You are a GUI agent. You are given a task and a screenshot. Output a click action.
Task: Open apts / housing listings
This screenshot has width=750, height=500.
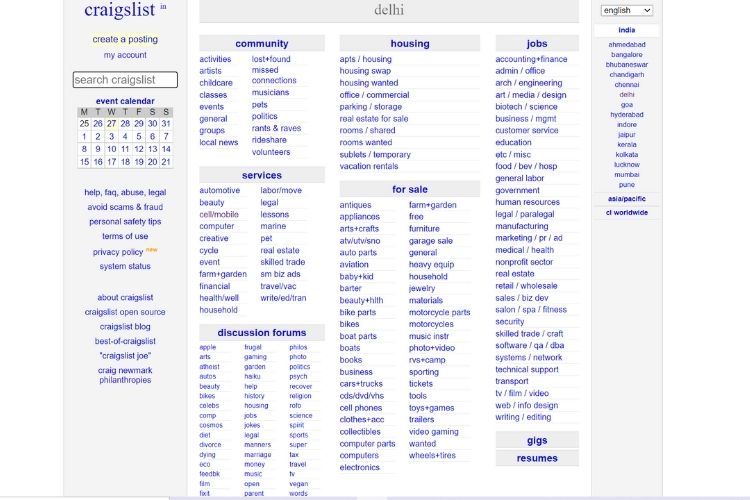[365, 59]
